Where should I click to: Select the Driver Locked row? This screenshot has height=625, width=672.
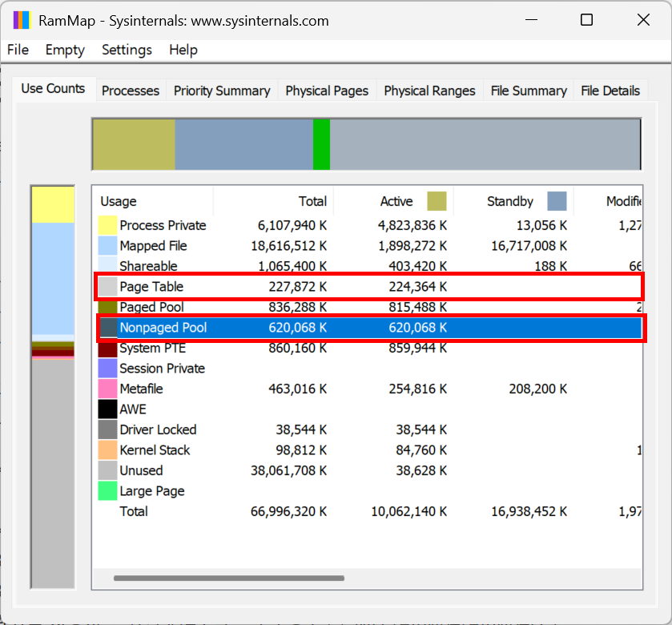(368, 429)
